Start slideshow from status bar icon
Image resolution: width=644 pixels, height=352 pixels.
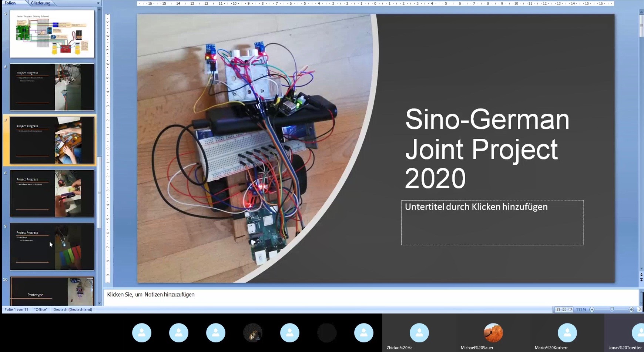coord(570,309)
